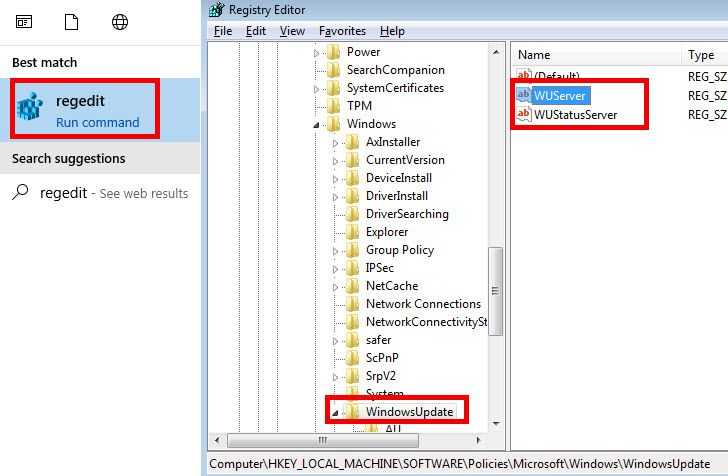Select the WUServer value
The width and height of the screenshot is (728, 476).
point(559,96)
